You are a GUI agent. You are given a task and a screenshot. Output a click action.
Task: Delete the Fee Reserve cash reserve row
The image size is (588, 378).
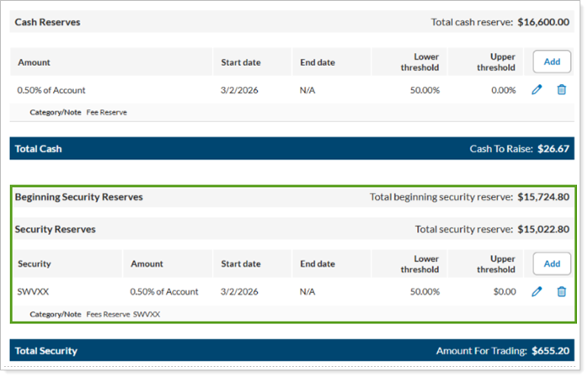point(561,90)
